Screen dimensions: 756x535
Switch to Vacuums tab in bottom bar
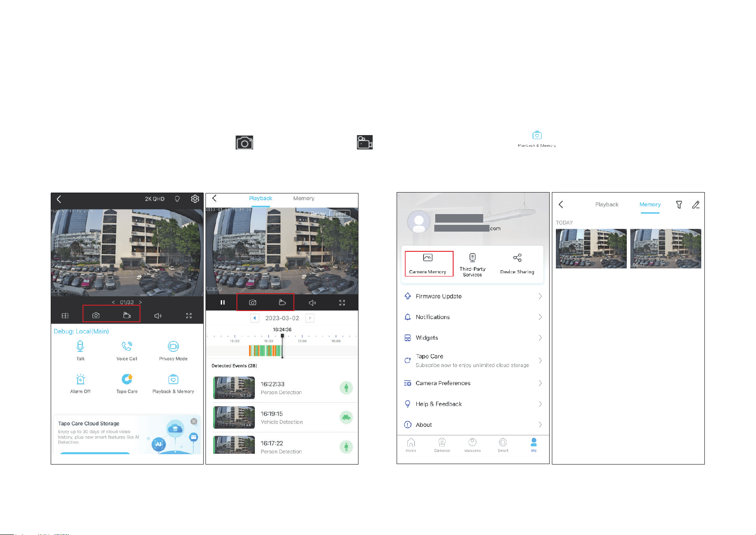[x=472, y=445]
